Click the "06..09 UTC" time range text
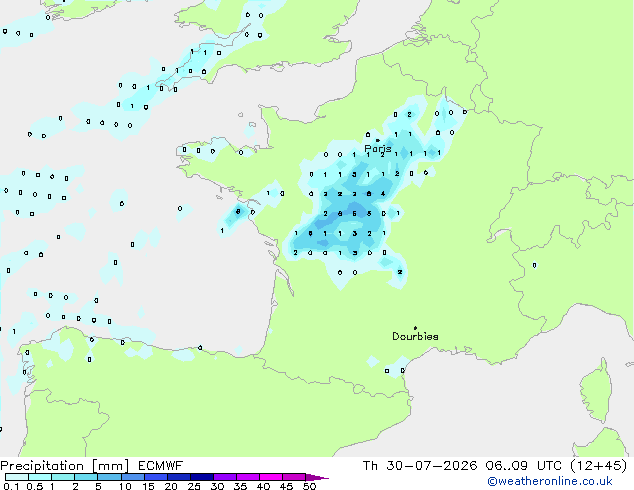634x490 pixels. click(524, 466)
